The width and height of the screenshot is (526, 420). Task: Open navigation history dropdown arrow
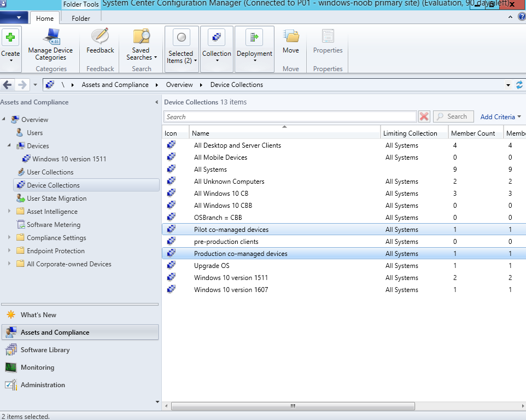(35, 85)
